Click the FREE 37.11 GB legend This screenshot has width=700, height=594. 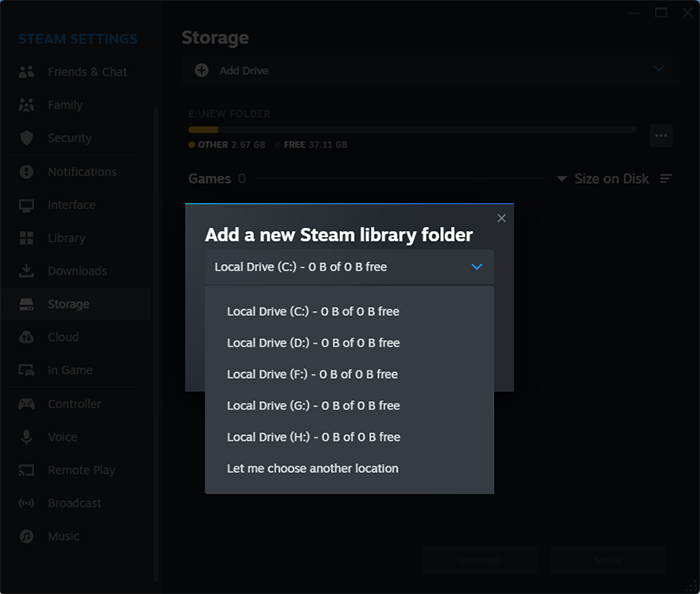311,145
